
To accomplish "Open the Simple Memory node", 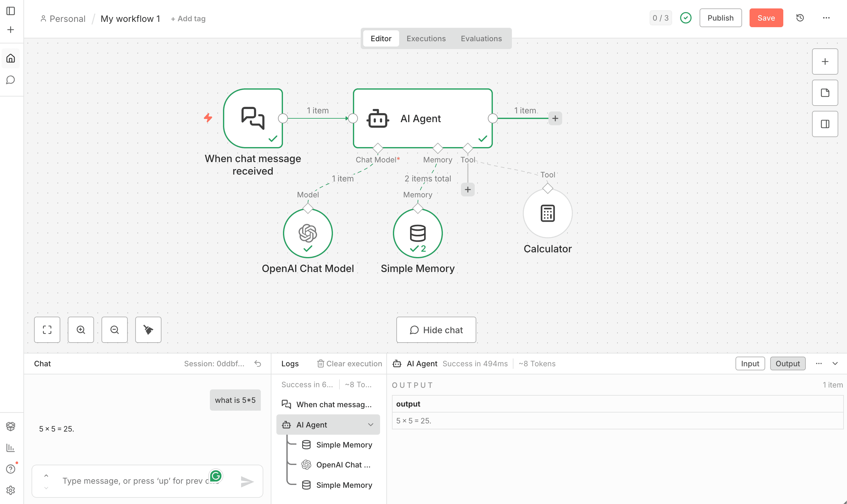I will pyautogui.click(x=417, y=233).
